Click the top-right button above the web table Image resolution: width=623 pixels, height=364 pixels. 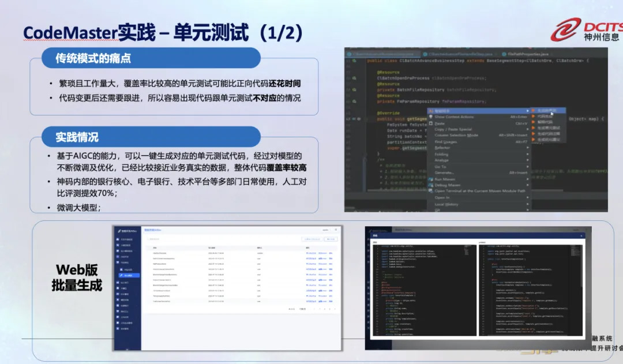pyautogui.click(x=331, y=238)
